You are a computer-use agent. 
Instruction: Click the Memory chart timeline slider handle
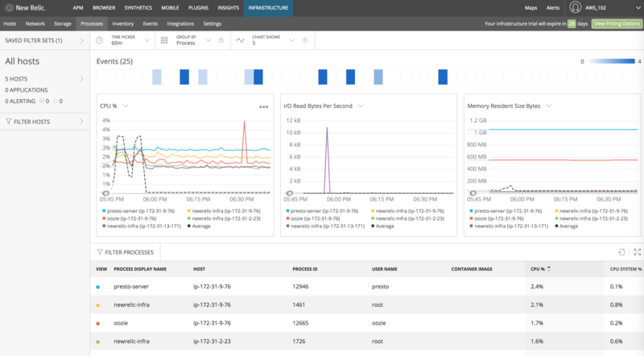(x=473, y=192)
